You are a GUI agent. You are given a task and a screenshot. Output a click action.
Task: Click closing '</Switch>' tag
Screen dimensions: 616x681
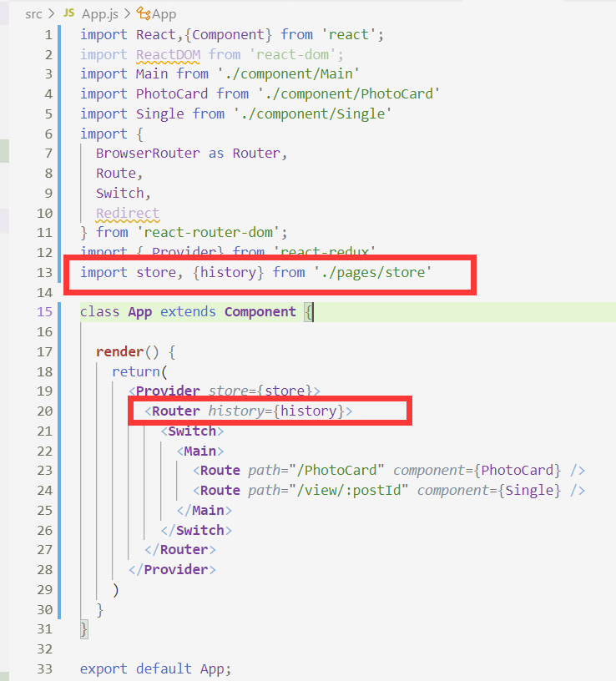coord(196,530)
